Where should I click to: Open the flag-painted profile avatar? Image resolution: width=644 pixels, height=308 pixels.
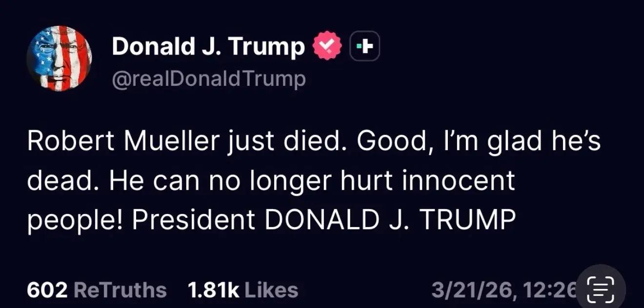pyautogui.click(x=59, y=58)
